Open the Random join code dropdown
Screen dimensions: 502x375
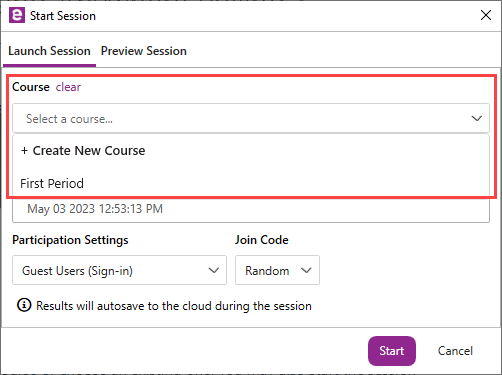277,270
